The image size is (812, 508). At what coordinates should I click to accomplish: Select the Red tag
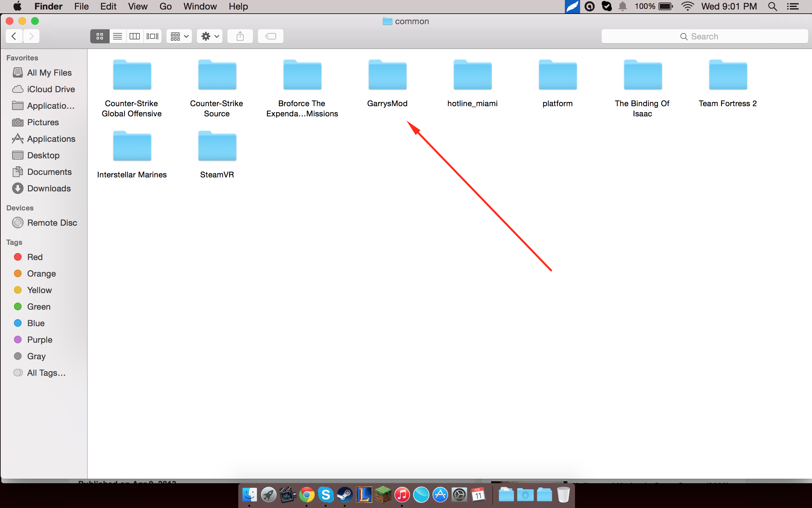pos(35,257)
